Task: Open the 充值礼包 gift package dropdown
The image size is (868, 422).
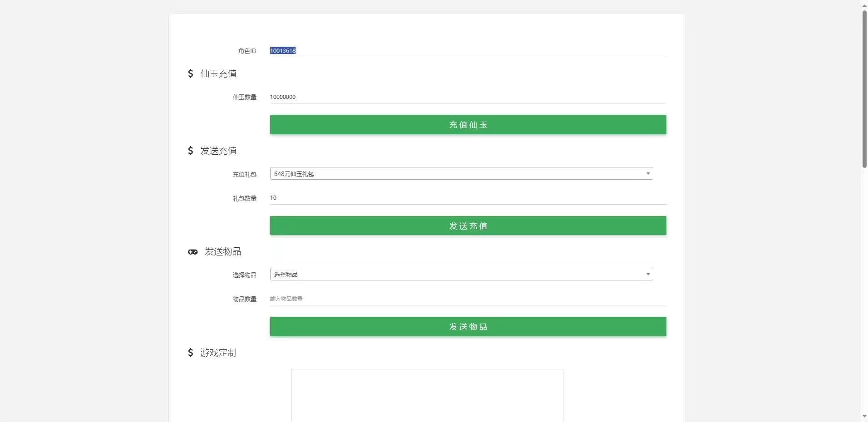Action: (x=460, y=174)
